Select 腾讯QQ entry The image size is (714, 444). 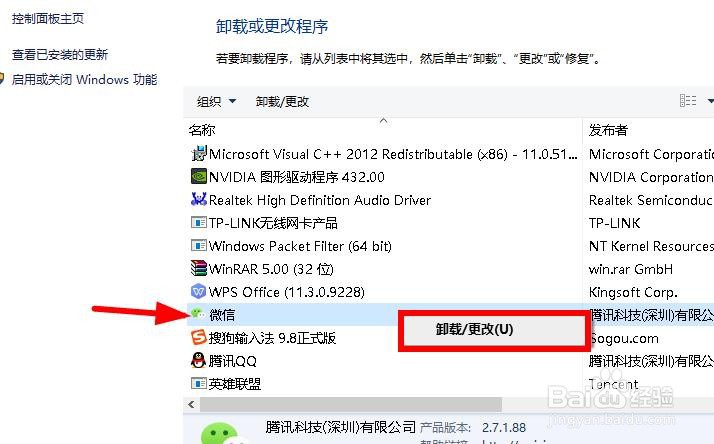click(x=233, y=361)
